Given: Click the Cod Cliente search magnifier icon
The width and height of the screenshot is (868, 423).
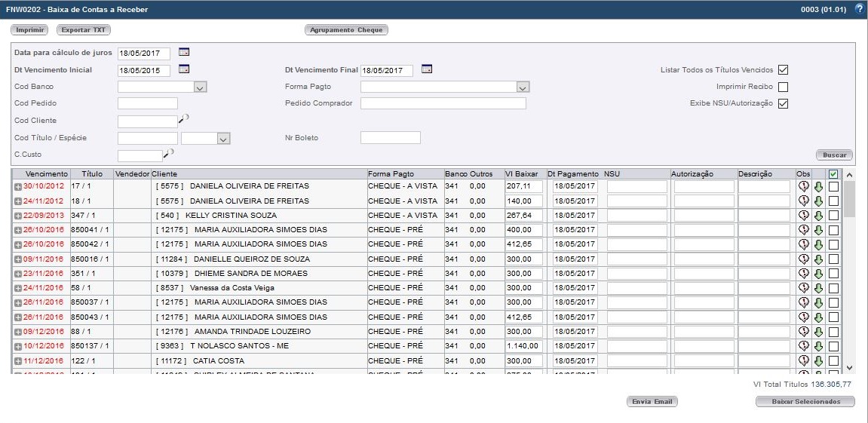Looking at the screenshot, I should pyautogui.click(x=183, y=119).
